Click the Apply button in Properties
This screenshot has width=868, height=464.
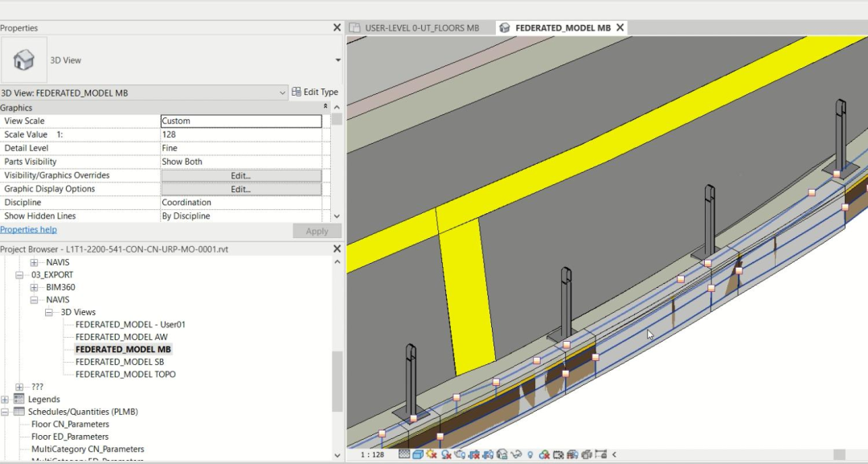pos(317,231)
